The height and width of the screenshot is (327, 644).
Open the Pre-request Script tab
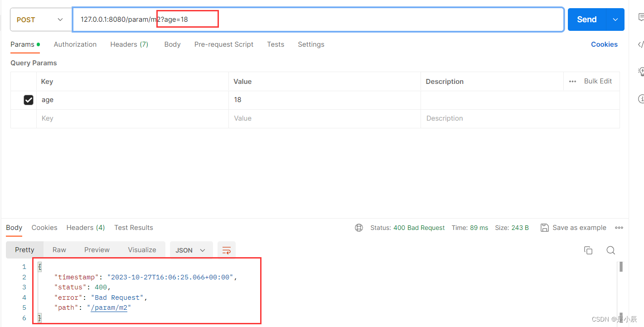(224, 44)
